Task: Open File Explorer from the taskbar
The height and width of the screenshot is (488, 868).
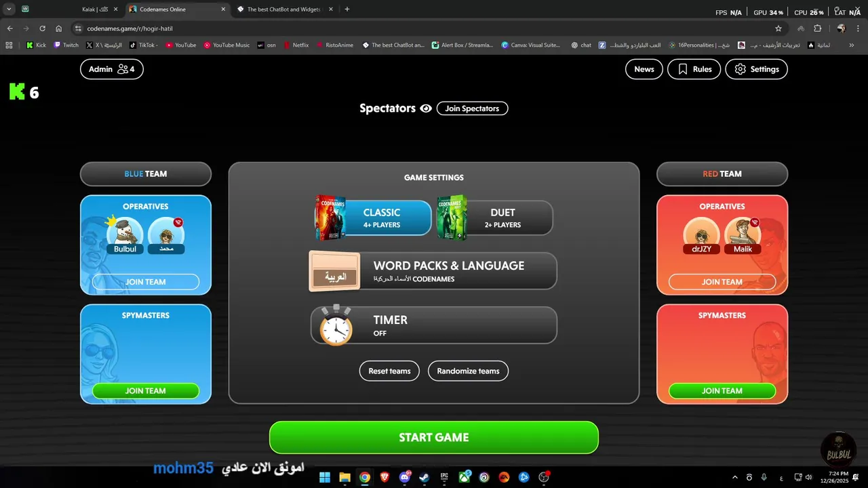Action: (344, 477)
